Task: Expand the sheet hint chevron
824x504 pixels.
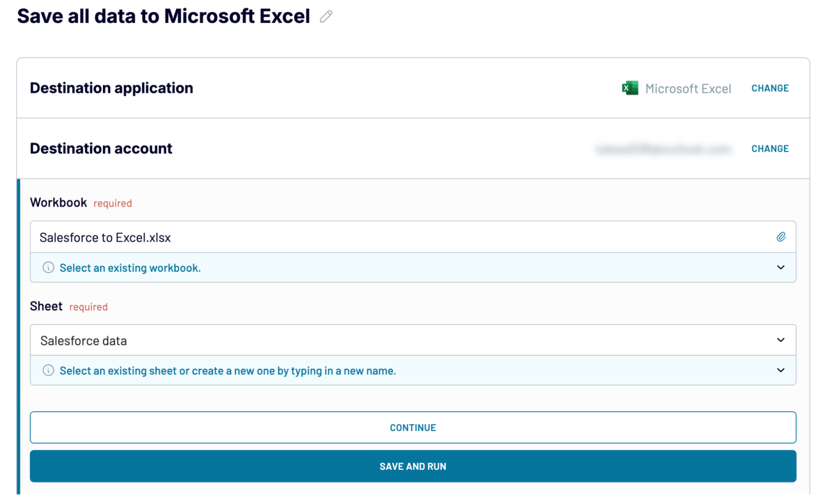Action: coord(781,370)
